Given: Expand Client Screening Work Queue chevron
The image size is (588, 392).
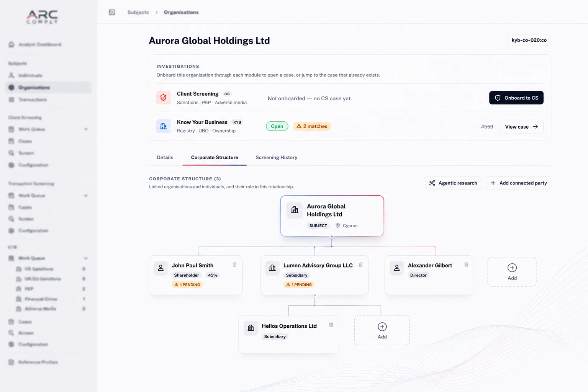Looking at the screenshot, I should tap(86, 129).
